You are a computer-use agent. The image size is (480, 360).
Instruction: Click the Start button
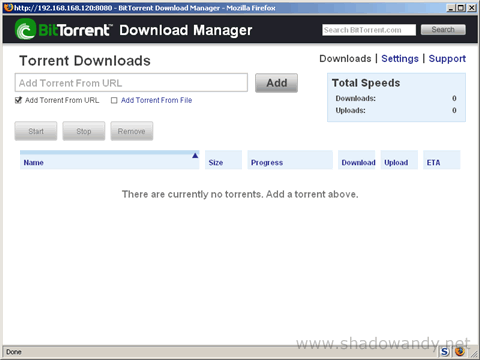(36, 131)
